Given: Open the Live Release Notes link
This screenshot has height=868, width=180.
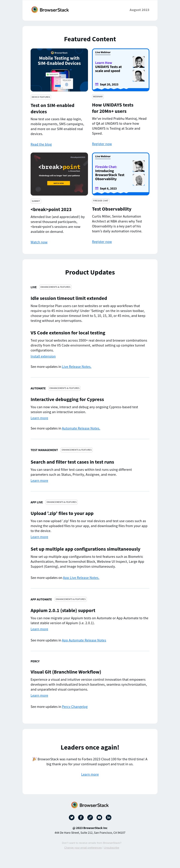Looking at the screenshot, I should click(x=77, y=367).
